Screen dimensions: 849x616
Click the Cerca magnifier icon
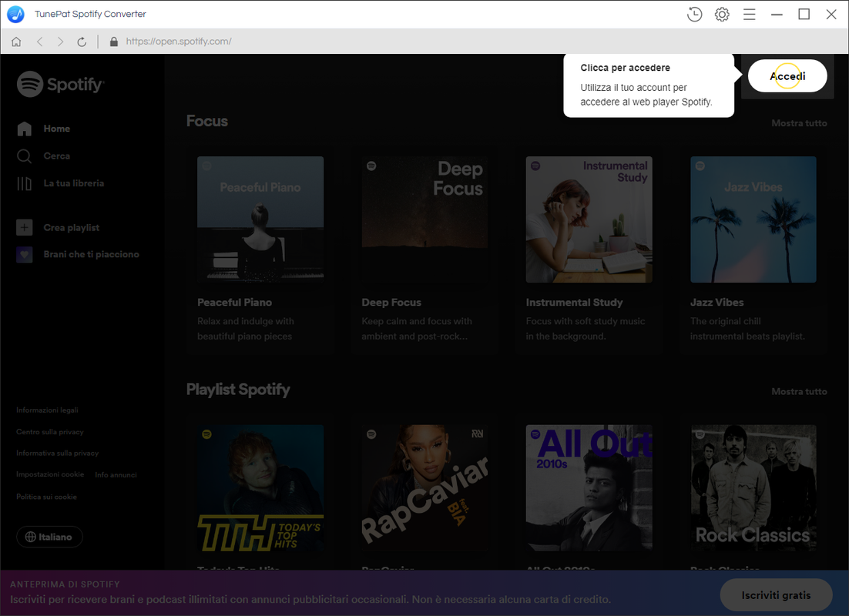[25, 156]
